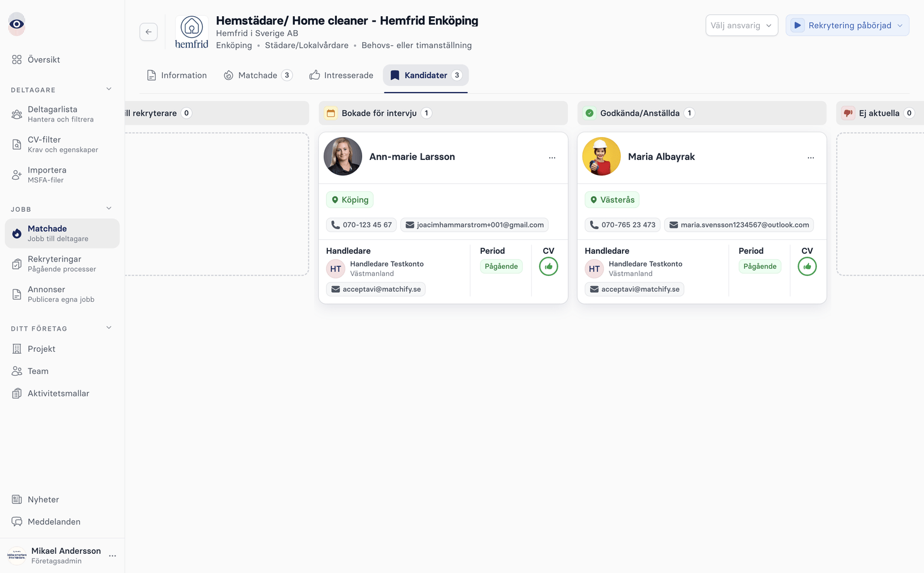Open the Rekrytering påbörjad status dropdown
This screenshot has height=573, width=924.
pyautogui.click(x=847, y=25)
